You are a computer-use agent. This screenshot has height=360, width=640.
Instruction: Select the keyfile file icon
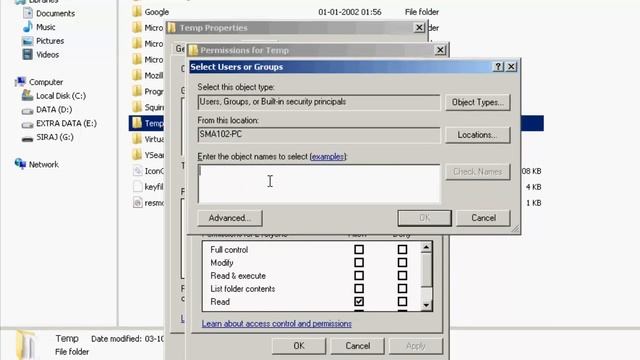tap(138, 187)
